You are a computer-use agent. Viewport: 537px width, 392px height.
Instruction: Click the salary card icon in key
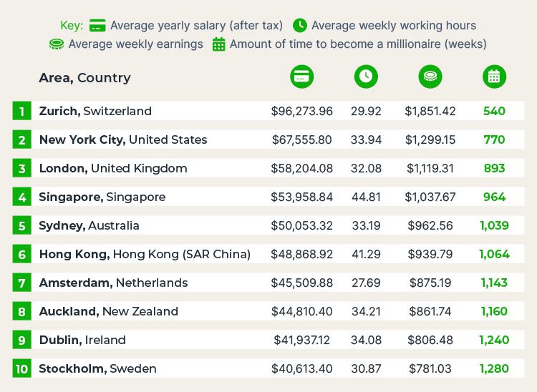coord(98,26)
